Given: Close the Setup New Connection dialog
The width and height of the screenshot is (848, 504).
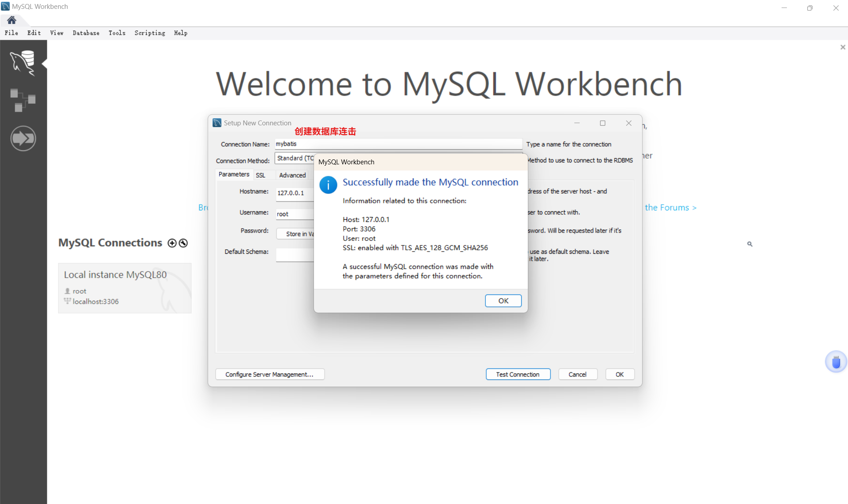Looking at the screenshot, I should (629, 123).
